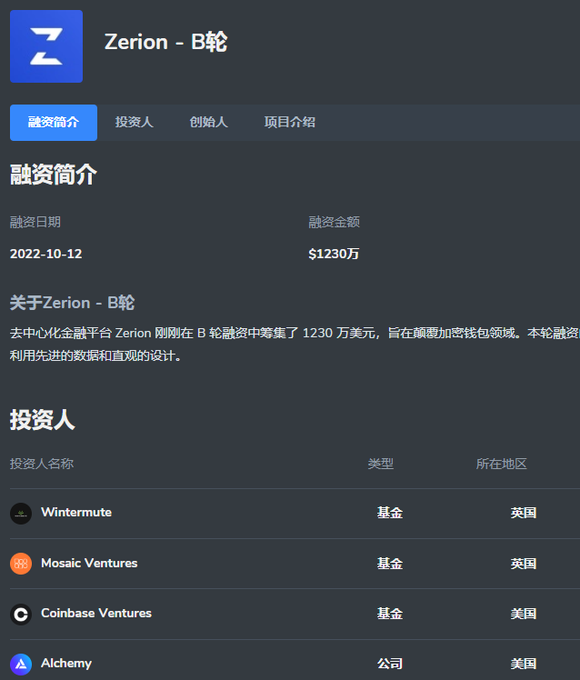
Task: Click 基金 type in Wintermute row
Action: (390, 513)
